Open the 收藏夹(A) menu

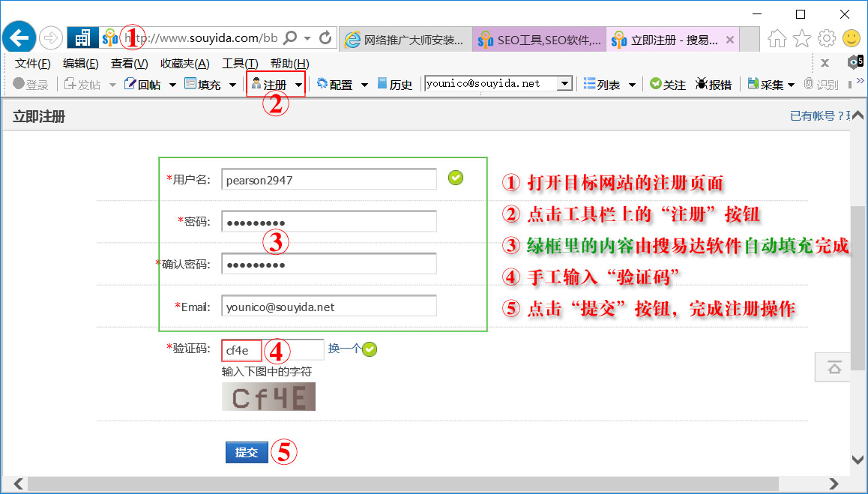pos(185,64)
